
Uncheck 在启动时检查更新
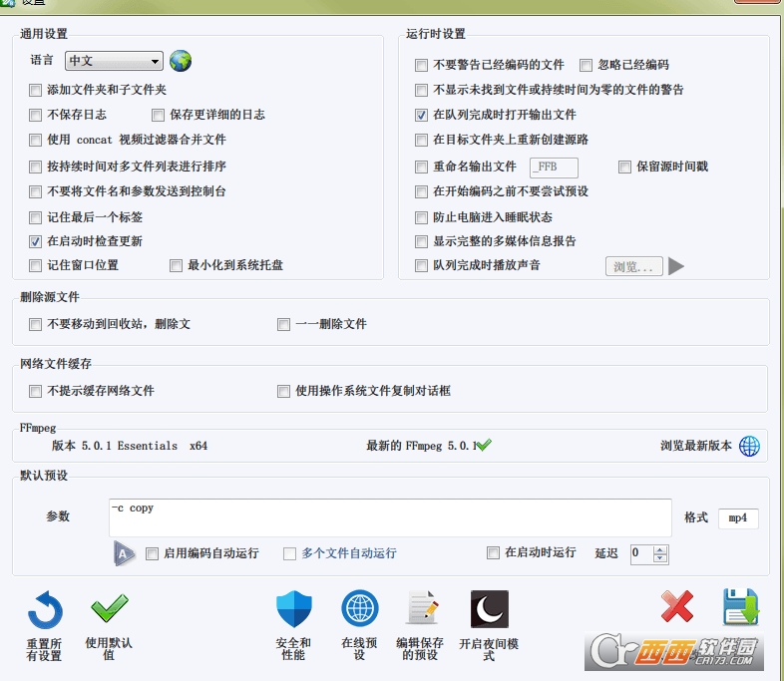(x=35, y=242)
